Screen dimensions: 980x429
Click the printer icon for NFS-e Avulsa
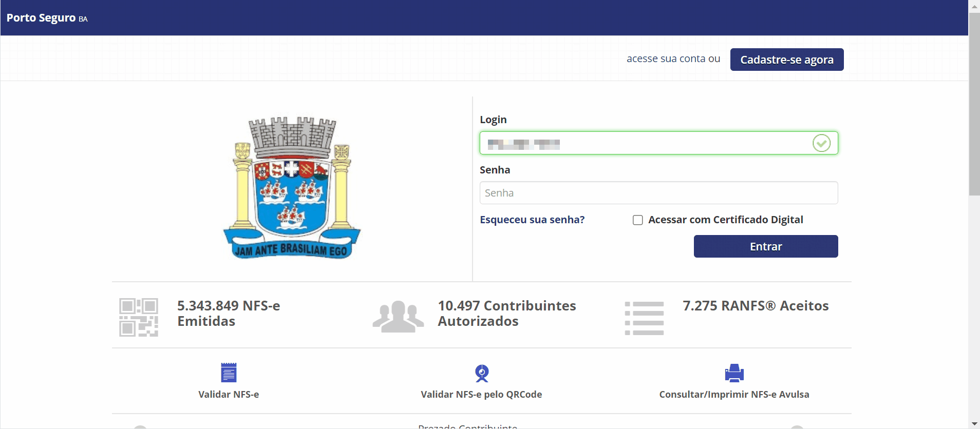point(734,373)
